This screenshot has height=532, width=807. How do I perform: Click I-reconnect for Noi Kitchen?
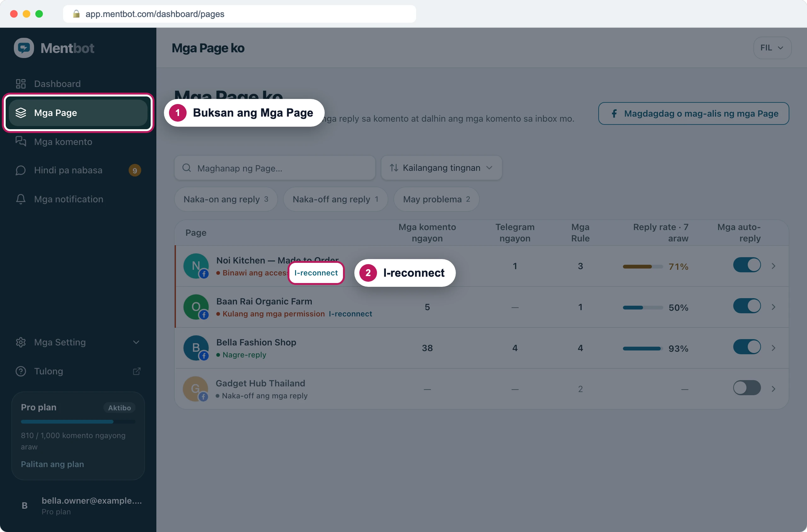point(316,273)
